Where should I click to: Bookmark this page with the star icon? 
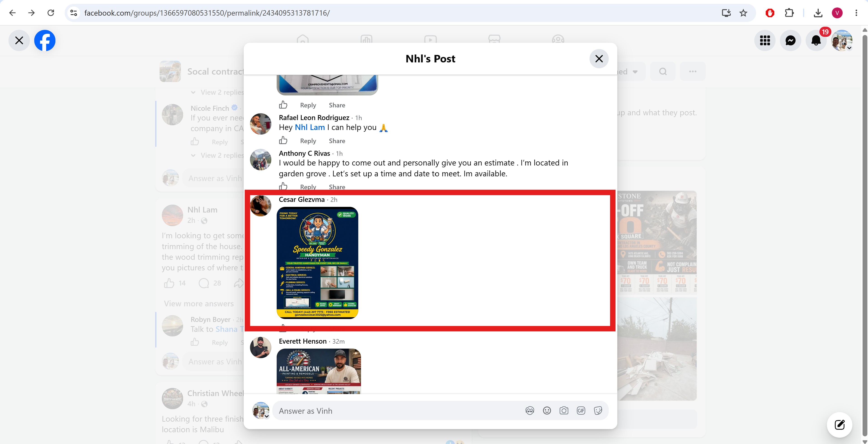[x=743, y=13]
